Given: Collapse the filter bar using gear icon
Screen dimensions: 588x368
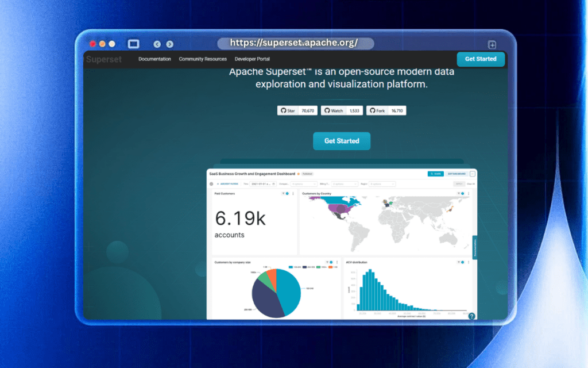Looking at the screenshot, I should (x=211, y=184).
